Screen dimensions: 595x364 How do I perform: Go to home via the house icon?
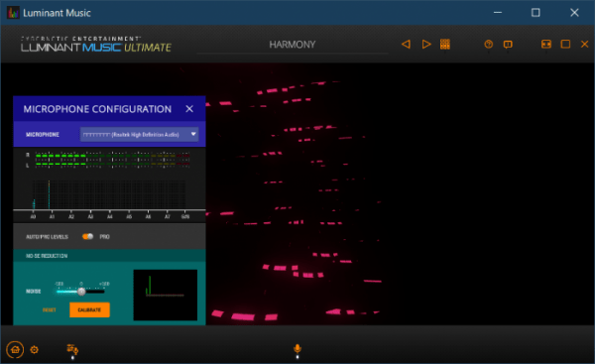tap(15, 349)
